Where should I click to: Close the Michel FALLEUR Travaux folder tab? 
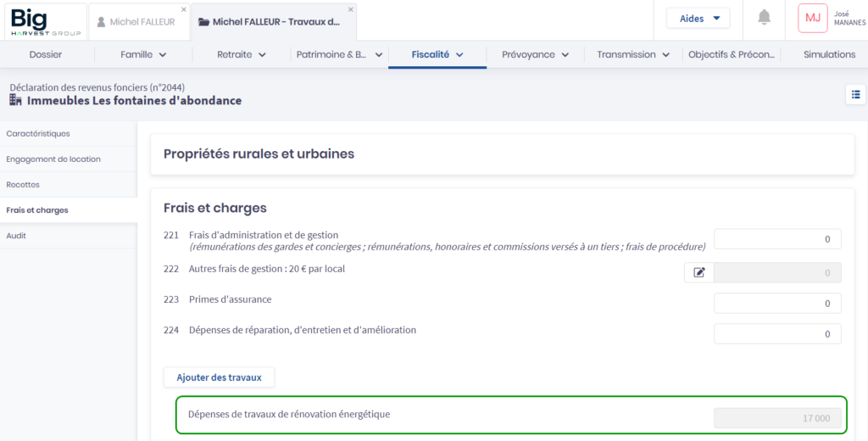click(x=351, y=9)
